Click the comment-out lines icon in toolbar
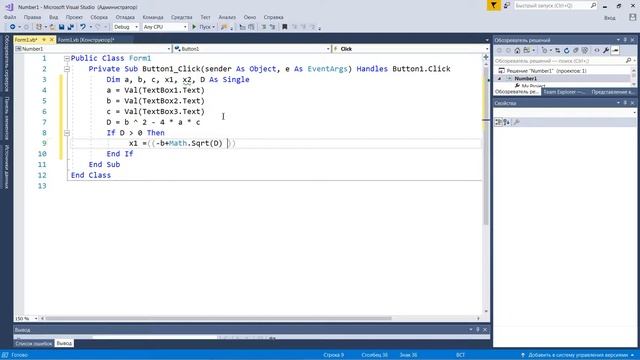This screenshot has width=640, height=360. point(264,27)
